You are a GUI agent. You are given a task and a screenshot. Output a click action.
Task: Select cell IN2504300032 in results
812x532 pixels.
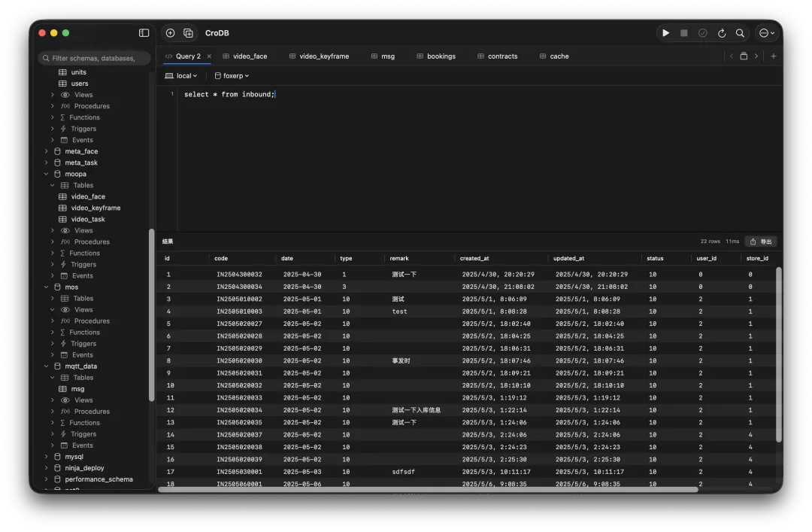239,275
